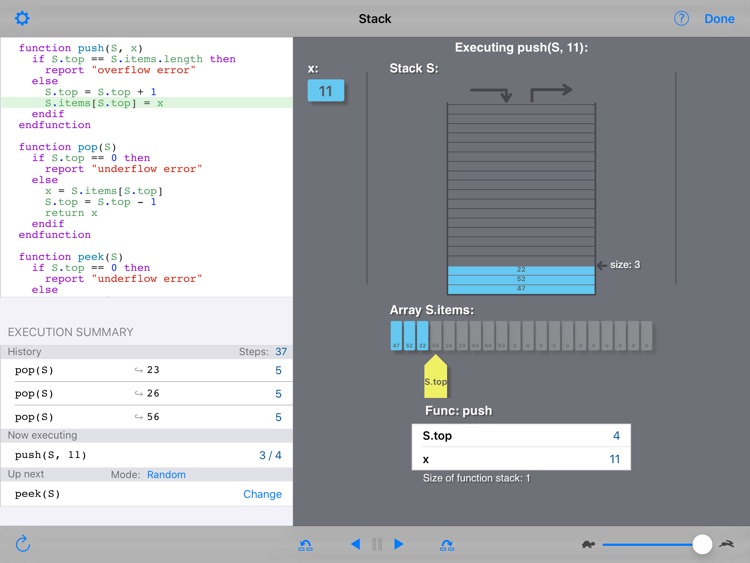Click the Steps count 37
The width and height of the screenshot is (750, 563).
[x=281, y=352]
